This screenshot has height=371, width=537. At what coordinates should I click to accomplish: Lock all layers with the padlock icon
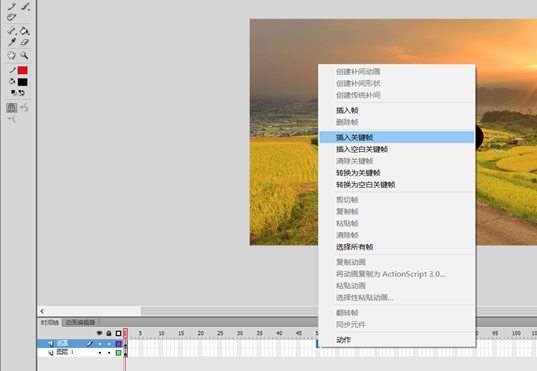point(109,333)
